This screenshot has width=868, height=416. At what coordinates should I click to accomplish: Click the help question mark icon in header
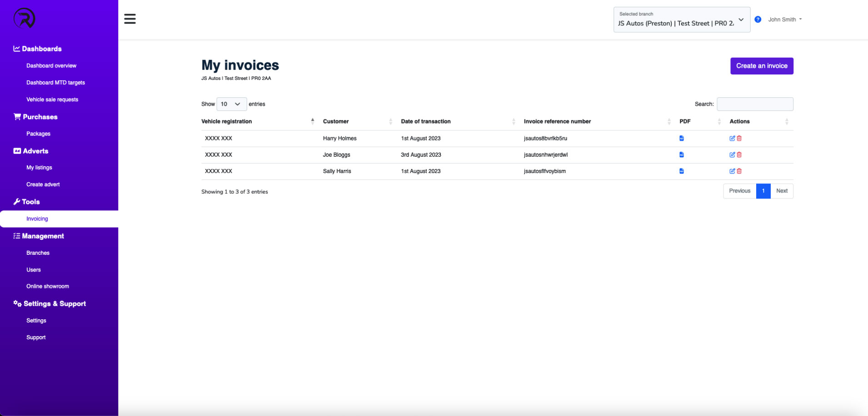[758, 19]
